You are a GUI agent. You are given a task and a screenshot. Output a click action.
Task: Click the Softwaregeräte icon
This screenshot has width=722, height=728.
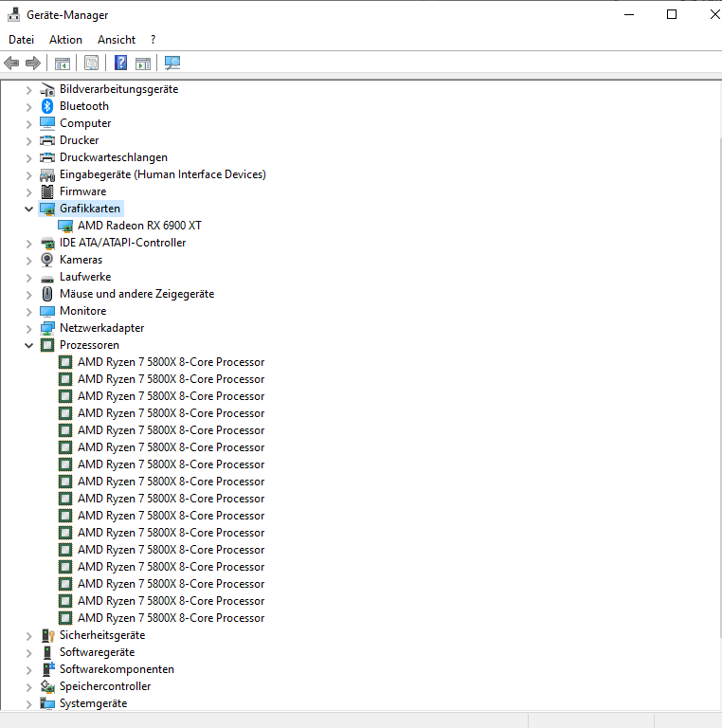[46, 652]
